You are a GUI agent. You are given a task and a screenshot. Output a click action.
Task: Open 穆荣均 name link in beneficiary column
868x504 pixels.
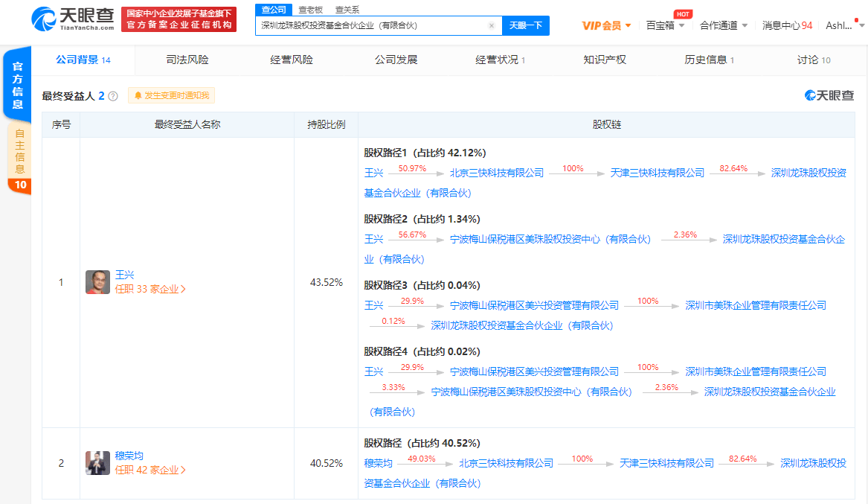[129, 456]
